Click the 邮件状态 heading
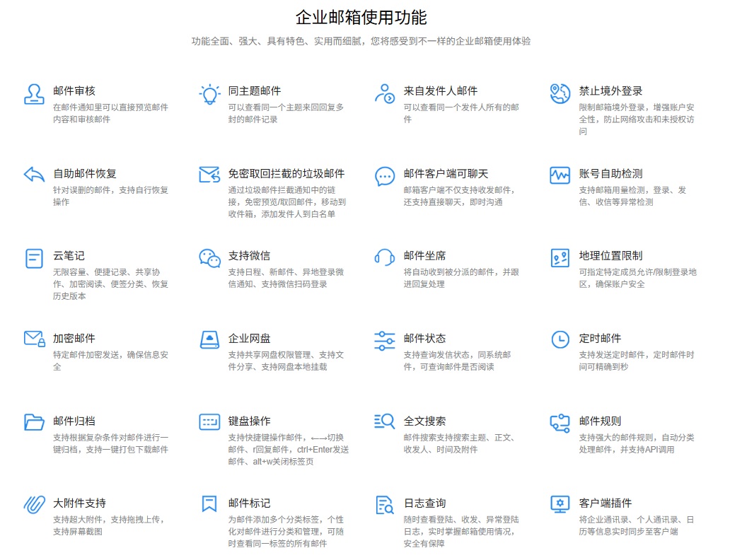Screen dimensions: 742x560 tap(425, 339)
